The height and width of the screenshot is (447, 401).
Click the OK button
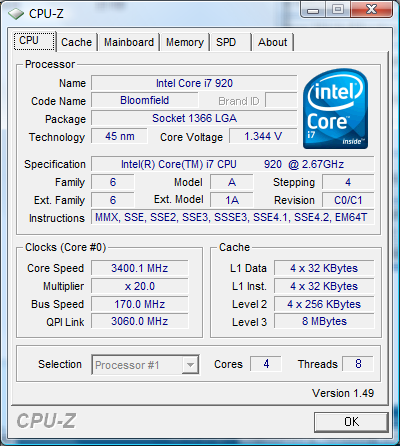351,422
